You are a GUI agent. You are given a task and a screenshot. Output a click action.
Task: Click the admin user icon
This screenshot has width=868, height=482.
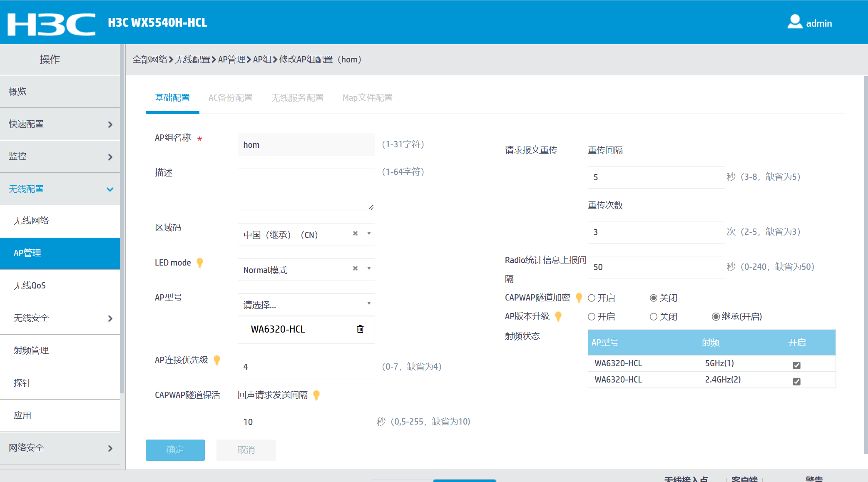coord(794,22)
